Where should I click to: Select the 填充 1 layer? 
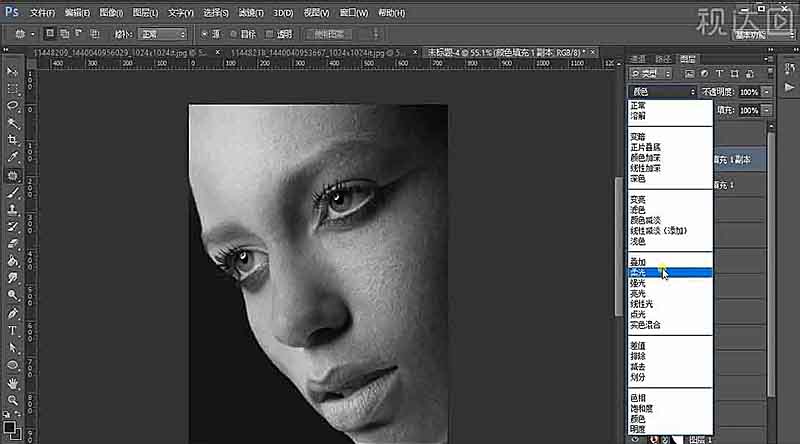[740, 185]
